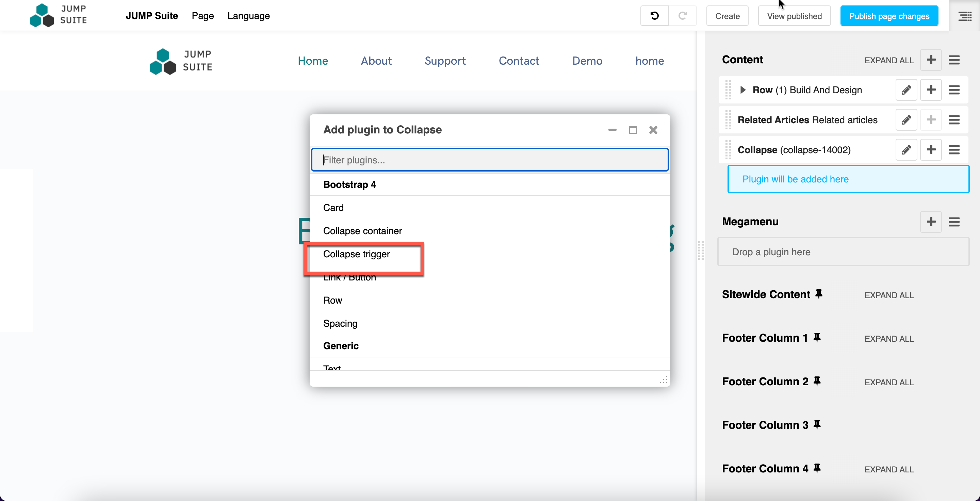
Task: Click plus icon on Collapse plugin
Action: click(931, 150)
